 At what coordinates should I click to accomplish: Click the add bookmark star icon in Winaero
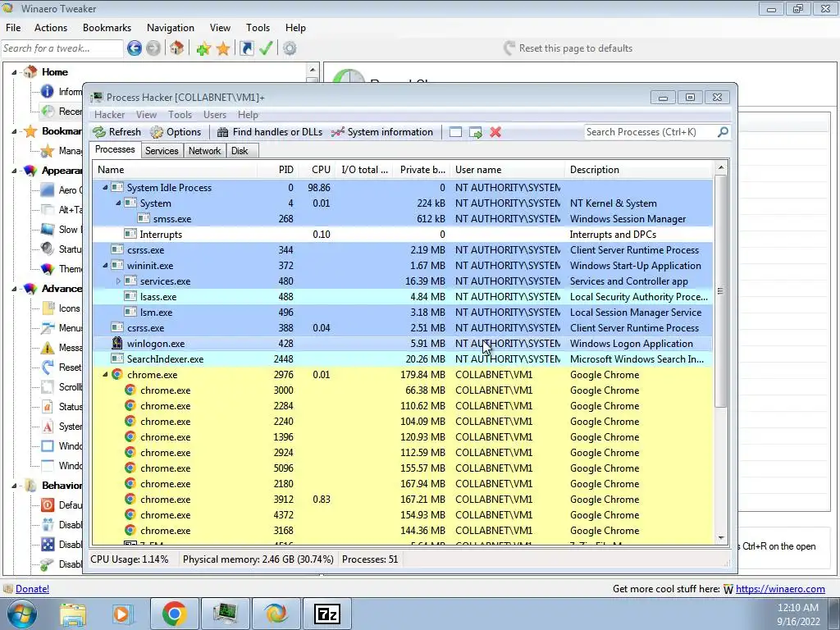(203, 49)
